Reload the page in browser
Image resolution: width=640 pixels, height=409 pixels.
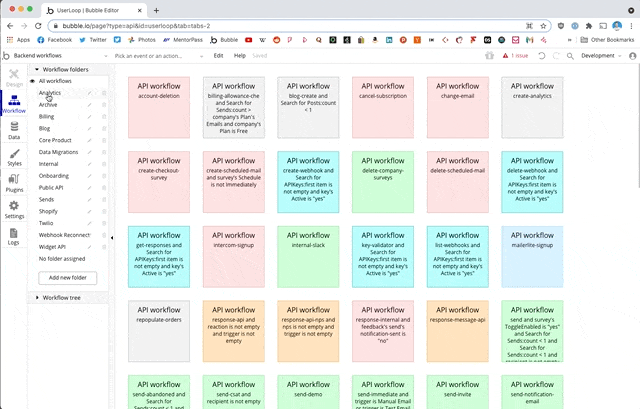(38, 26)
